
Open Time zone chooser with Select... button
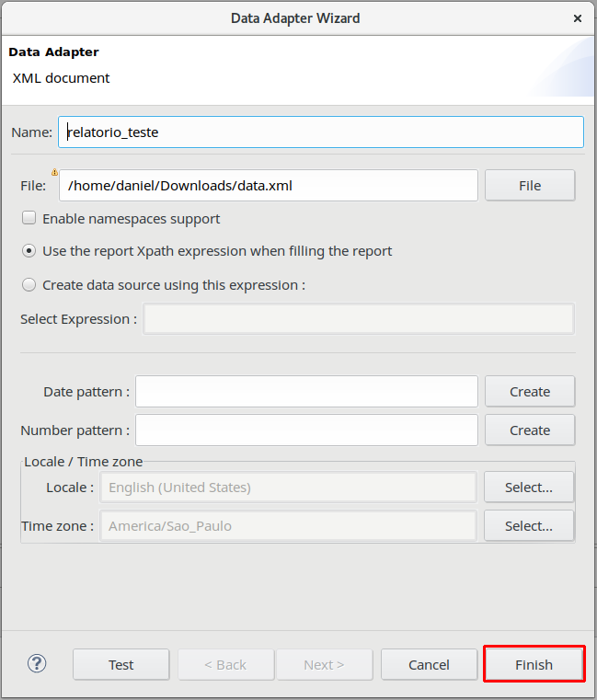pos(529,526)
